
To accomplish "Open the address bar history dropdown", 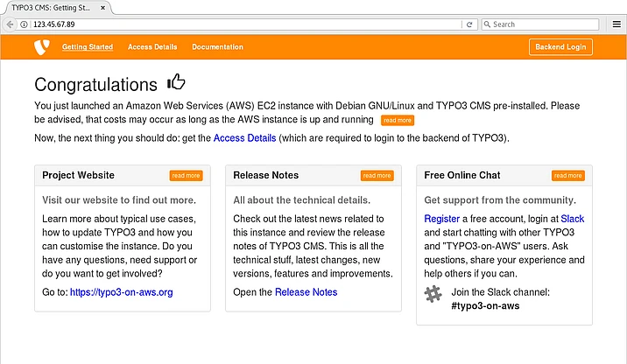I will pyautogui.click(x=455, y=24).
